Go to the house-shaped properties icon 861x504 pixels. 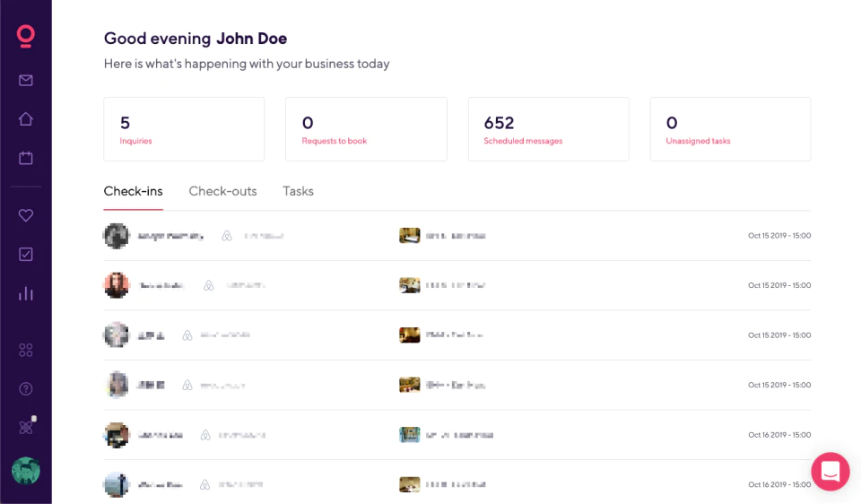26,119
